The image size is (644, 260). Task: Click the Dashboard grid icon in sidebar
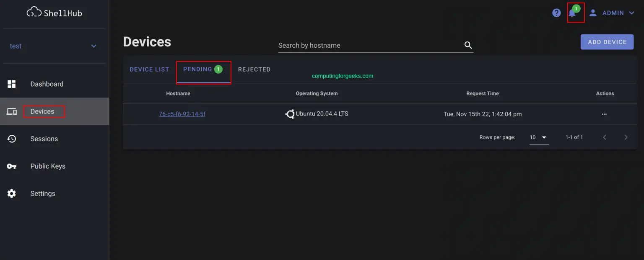coord(12,84)
